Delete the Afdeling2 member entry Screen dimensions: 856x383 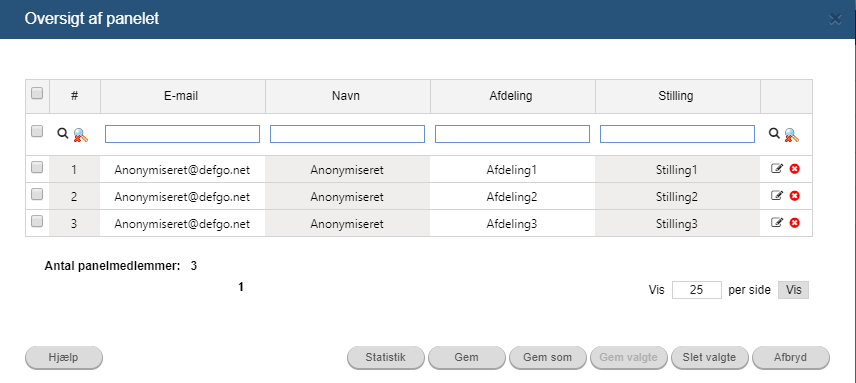795,196
